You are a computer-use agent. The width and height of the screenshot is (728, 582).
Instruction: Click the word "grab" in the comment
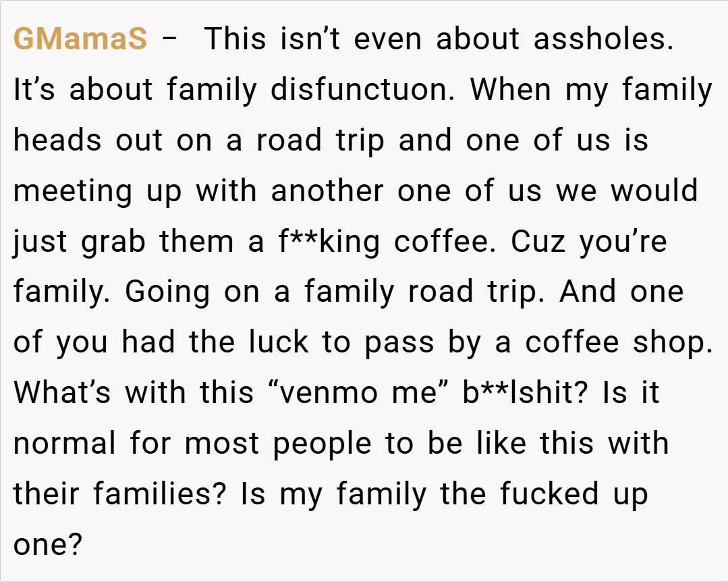click(113, 242)
